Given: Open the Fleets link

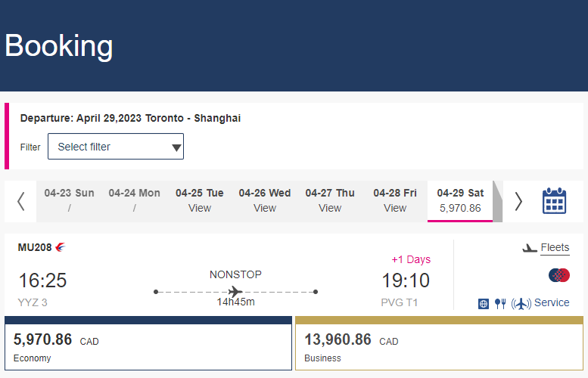Looking at the screenshot, I should click(555, 248).
